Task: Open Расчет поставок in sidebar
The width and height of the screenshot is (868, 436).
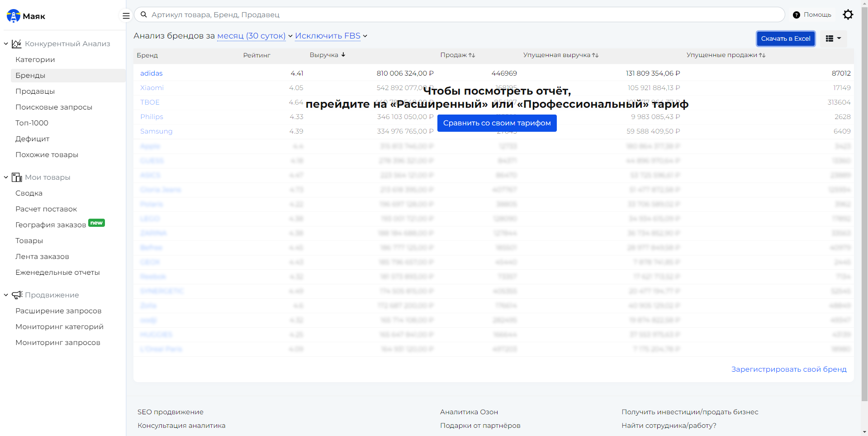Action: 46,209
